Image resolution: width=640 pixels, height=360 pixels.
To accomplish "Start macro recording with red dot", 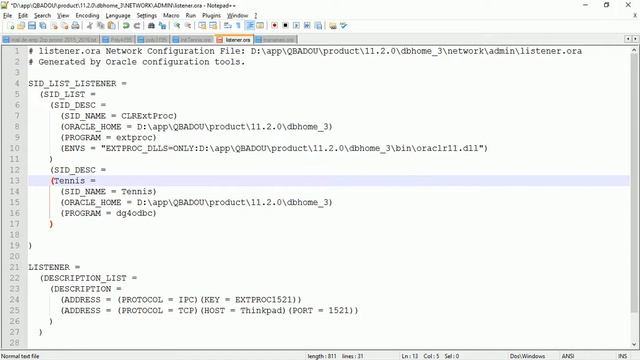I will tap(274, 26).
